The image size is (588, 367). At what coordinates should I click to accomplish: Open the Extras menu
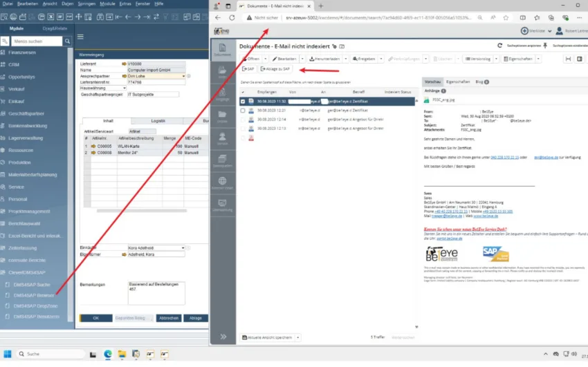click(x=125, y=3)
